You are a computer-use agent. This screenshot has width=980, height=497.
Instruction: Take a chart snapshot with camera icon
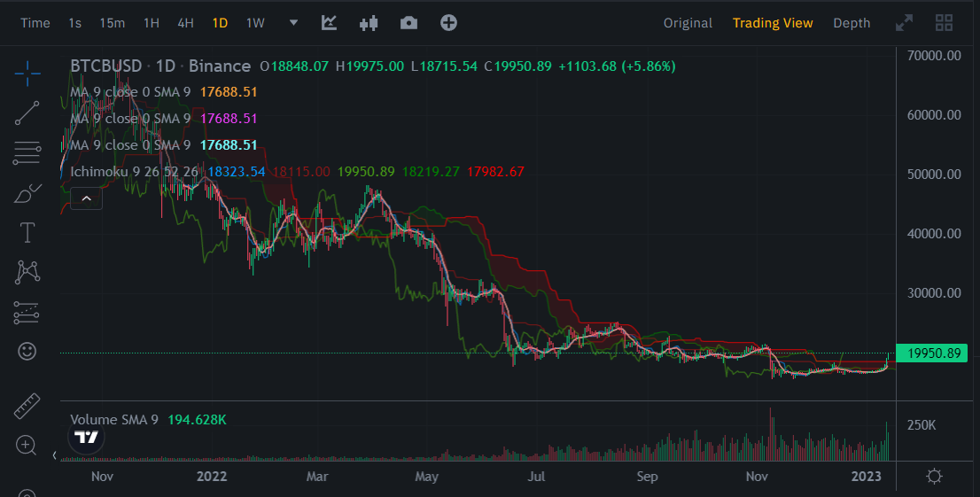click(x=408, y=23)
